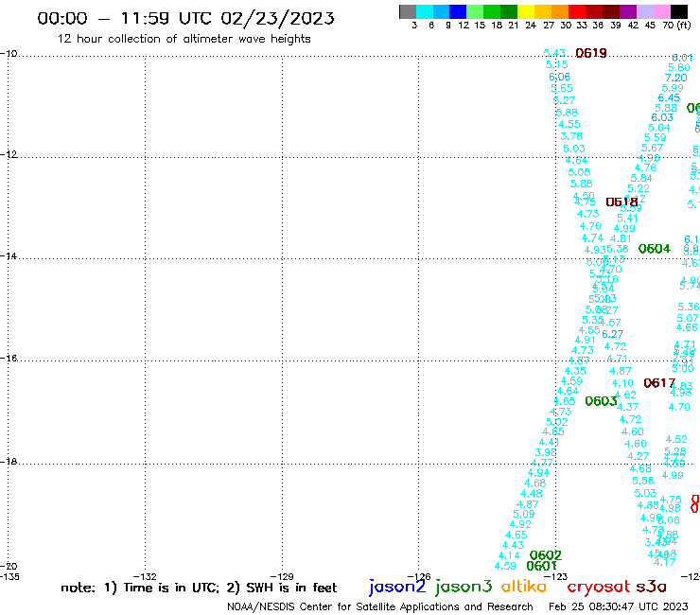This screenshot has width=700, height=615.
Task: Click the s3a satellite legend label
Action: [x=651, y=587]
